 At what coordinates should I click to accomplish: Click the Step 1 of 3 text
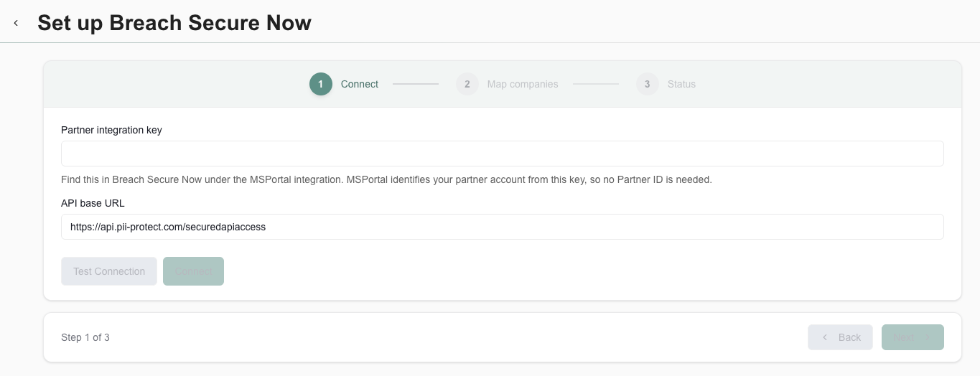(85, 337)
